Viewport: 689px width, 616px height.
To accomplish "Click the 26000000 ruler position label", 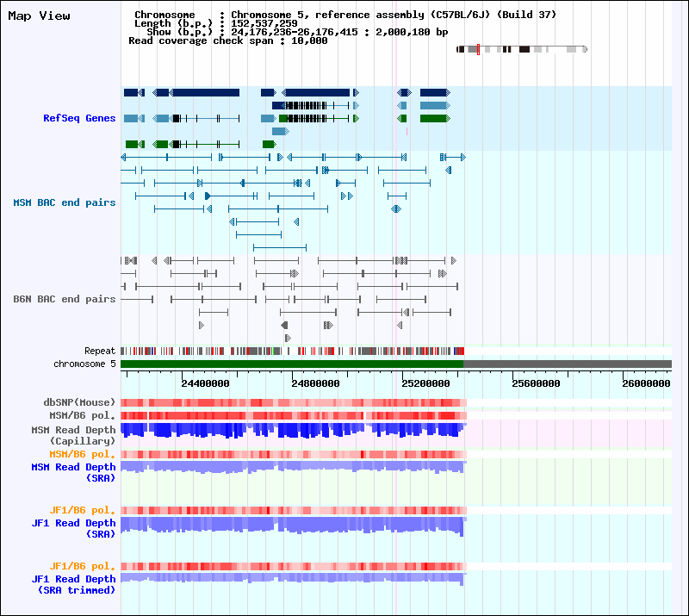I will pyautogui.click(x=646, y=383).
